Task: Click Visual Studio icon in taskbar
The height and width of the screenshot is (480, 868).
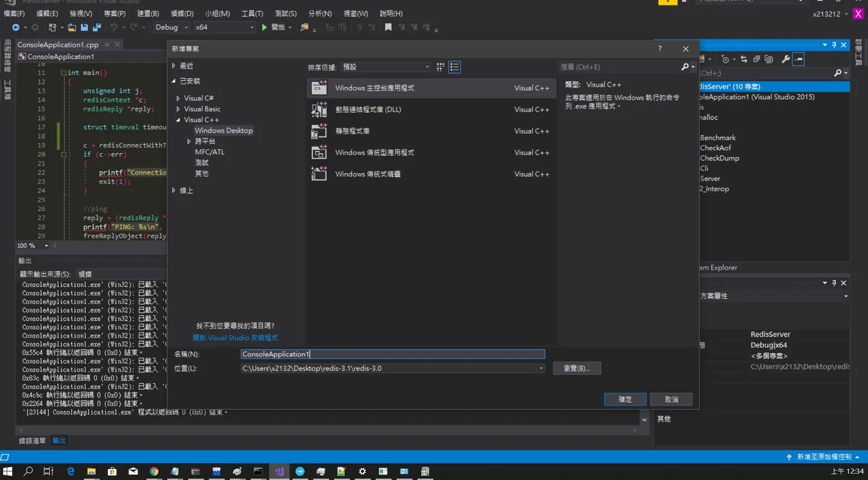Action: [278, 472]
